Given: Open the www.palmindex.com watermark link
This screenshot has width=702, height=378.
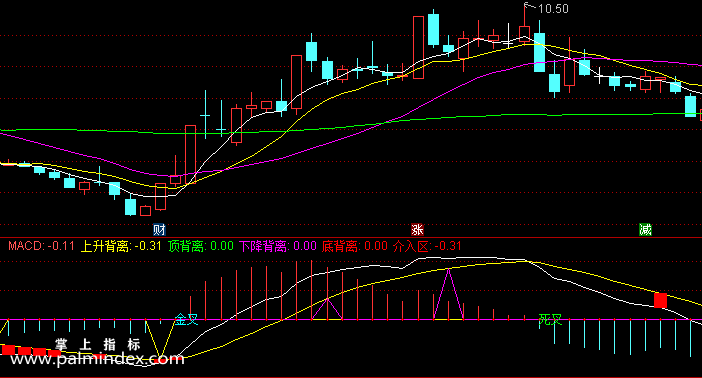Looking at the screenshot, I should point(97,359).
